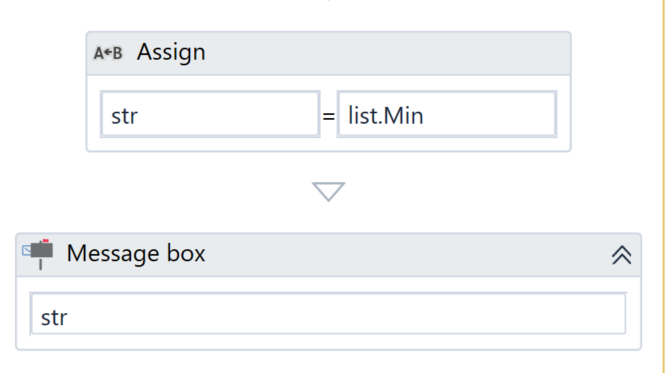Viewport: 665px width, 373px height.
Task: Click empty canvas left of the Assign activity
Action: click(x=42, y=91)
